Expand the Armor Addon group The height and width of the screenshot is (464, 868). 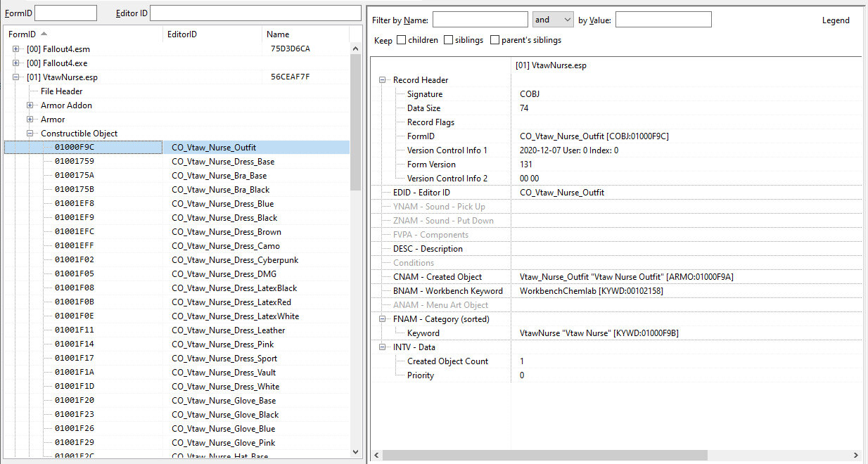[30, 105]
